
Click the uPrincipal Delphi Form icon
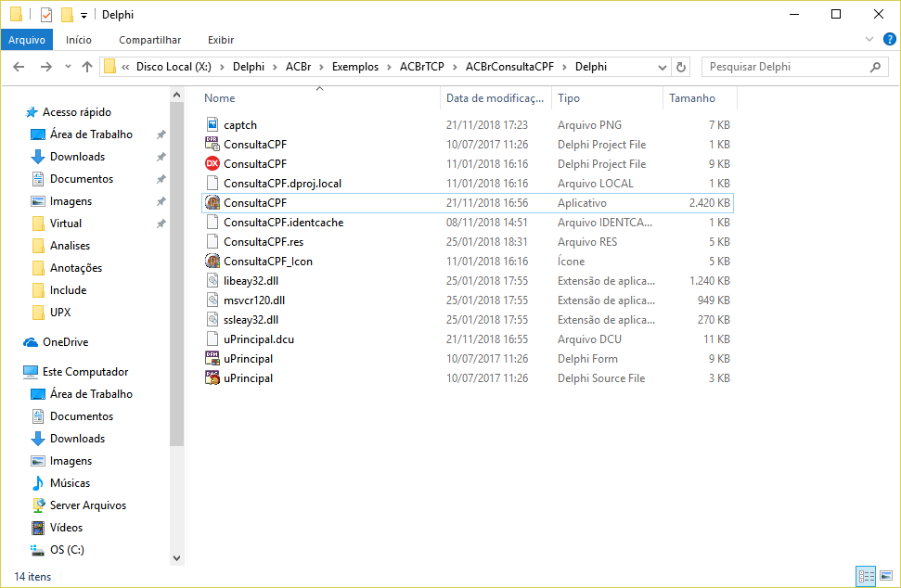(212, 359)
